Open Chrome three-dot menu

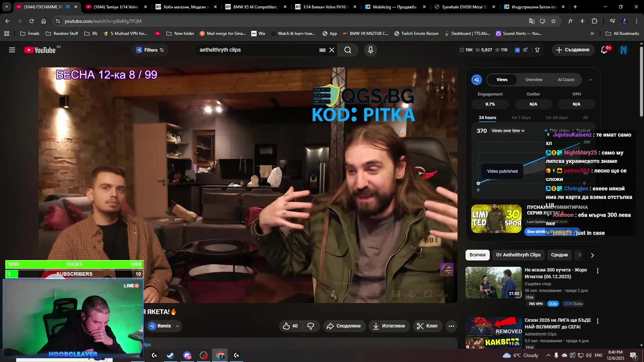[x=636, y=21]
